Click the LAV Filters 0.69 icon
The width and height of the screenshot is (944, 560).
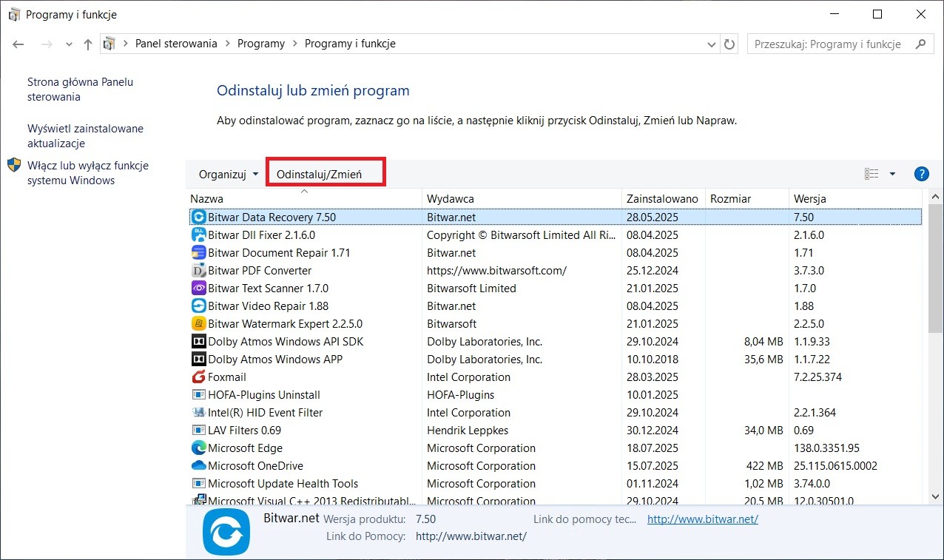[x=198, y=430]
